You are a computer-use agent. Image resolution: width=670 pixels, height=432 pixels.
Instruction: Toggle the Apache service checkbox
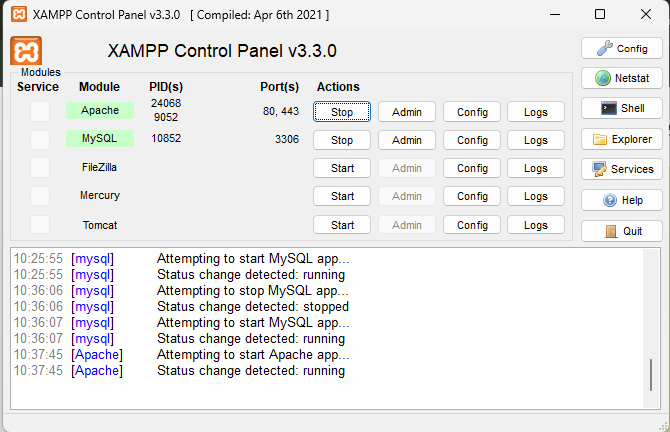(39, 112)
